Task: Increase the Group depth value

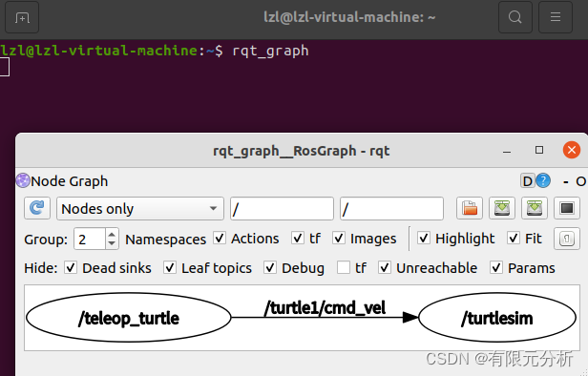Action: (x=112, y=235)
